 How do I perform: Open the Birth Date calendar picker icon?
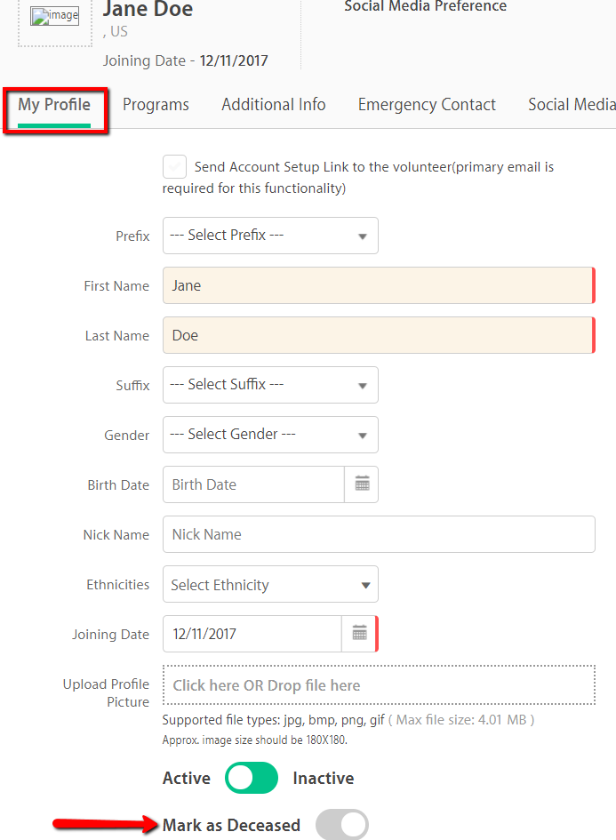pos(362,484)
